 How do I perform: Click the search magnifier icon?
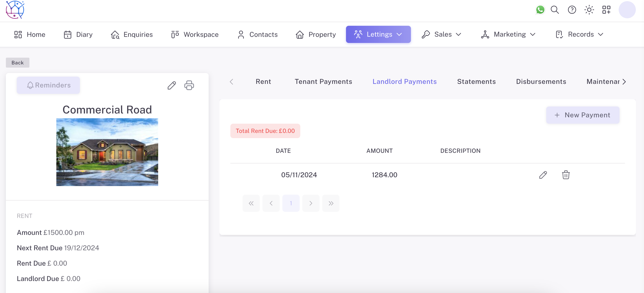[x=555, y=10]
